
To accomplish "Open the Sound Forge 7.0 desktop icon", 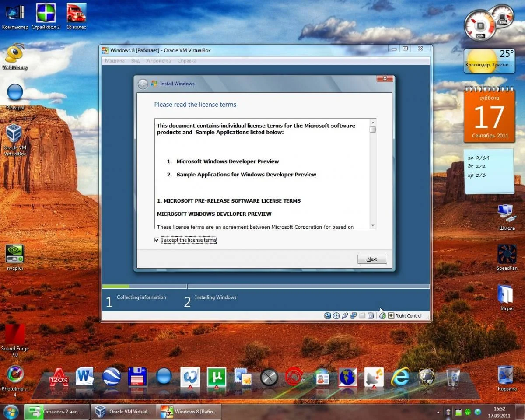I will click(x=15, y=341).
